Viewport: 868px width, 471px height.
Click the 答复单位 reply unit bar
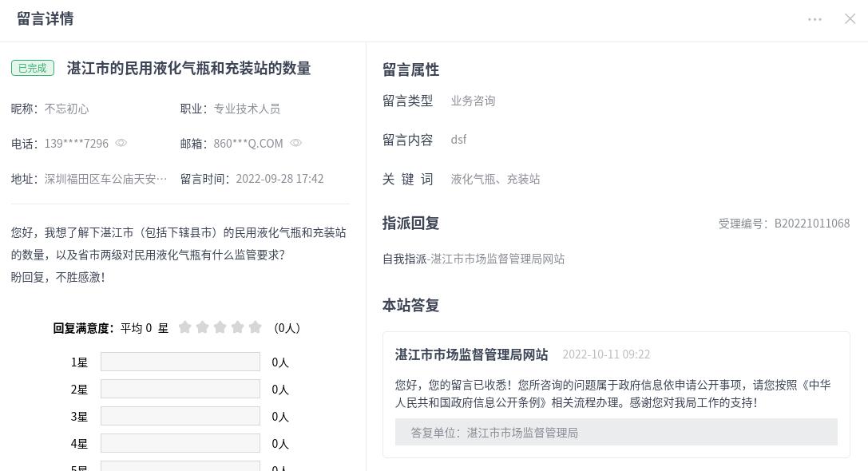click(616, 432)
